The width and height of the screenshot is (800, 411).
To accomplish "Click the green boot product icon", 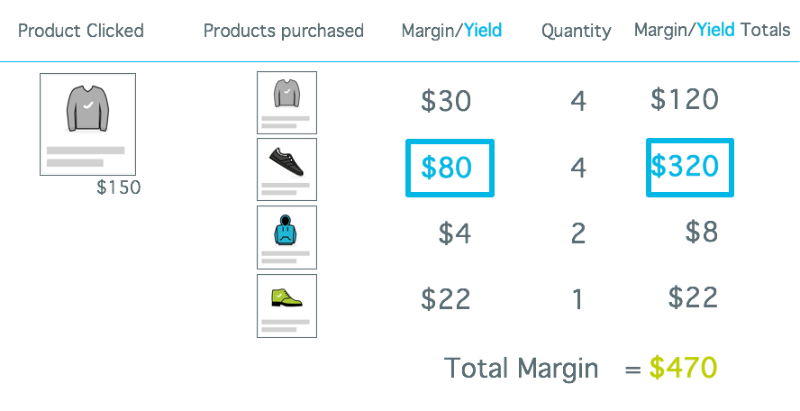I will (x=287, y=306).
